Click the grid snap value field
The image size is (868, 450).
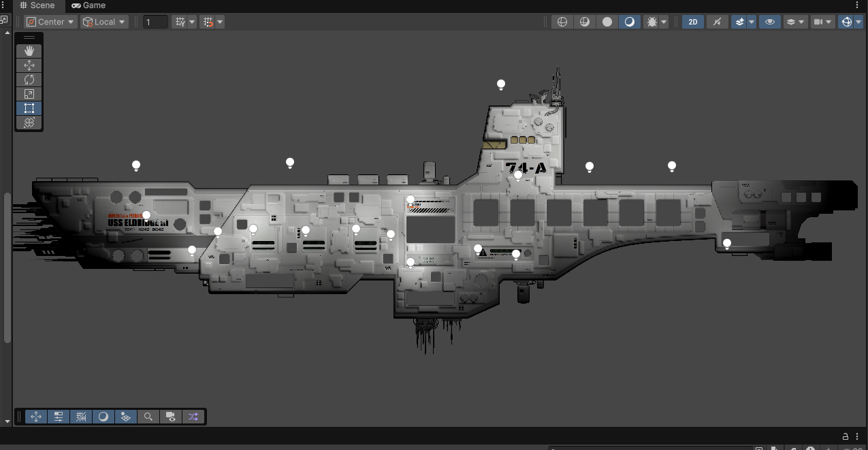(x=155, y=22)
